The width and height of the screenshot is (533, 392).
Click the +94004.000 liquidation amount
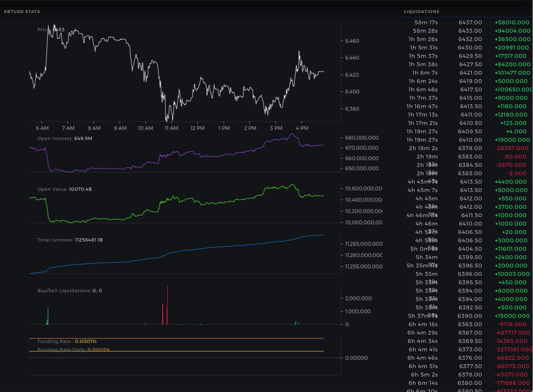coord(512,31)
